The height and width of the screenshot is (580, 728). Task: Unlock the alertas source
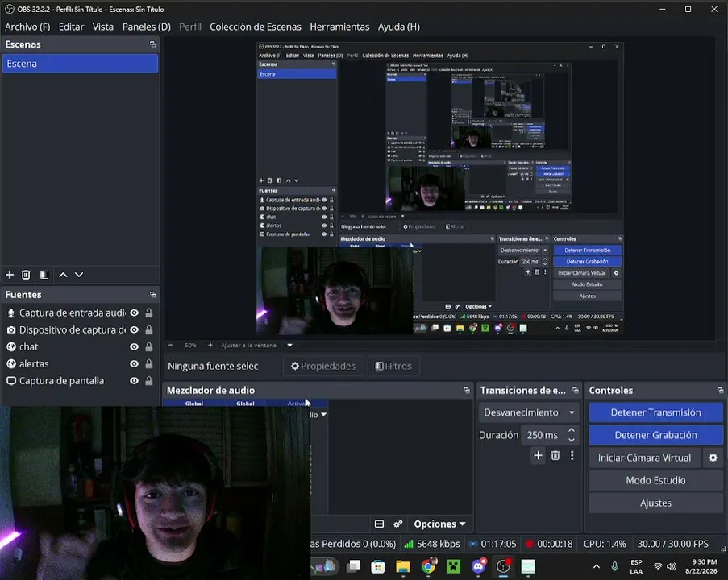click(149, 364)
